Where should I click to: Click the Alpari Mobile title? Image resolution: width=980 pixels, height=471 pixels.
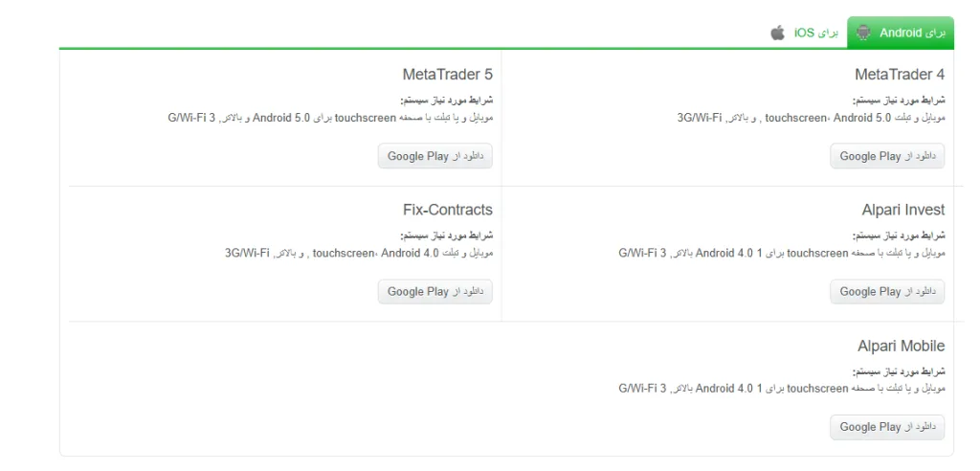tap(901, 346)
